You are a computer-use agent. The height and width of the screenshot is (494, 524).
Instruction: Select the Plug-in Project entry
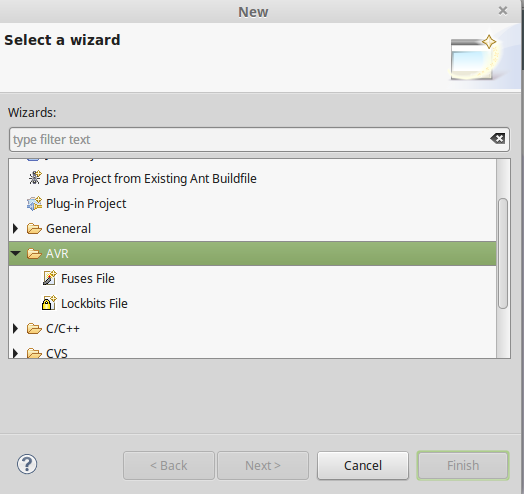tap(86, 204)
